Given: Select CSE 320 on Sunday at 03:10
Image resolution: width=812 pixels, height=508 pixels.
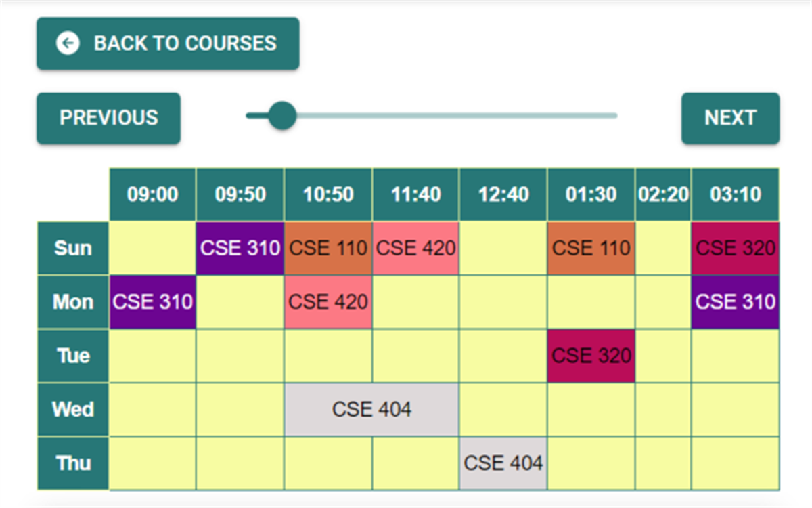Looking at the screenshot, I should [736, 249].
